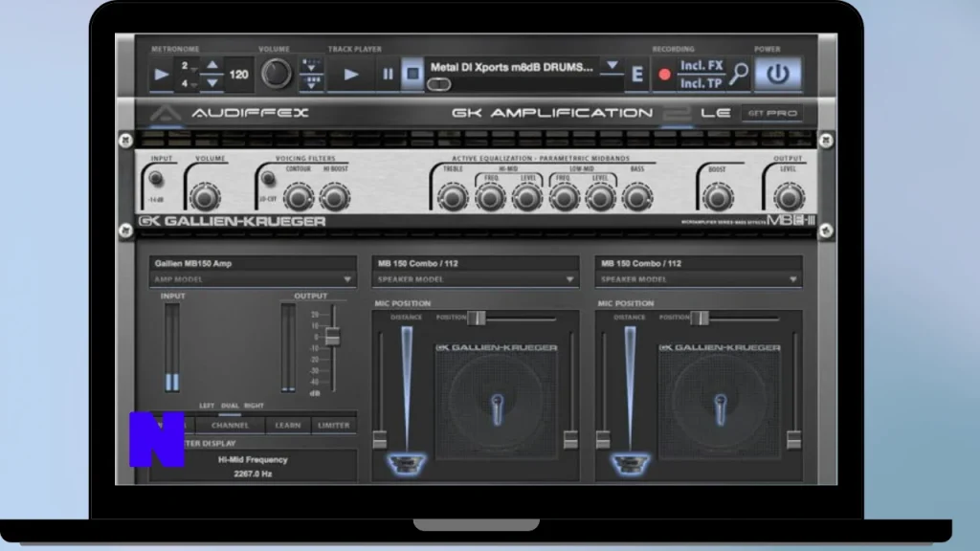Click the Hi-Mid Freq knob
This screenshot has width=980, height=551.
click(490, 198)
